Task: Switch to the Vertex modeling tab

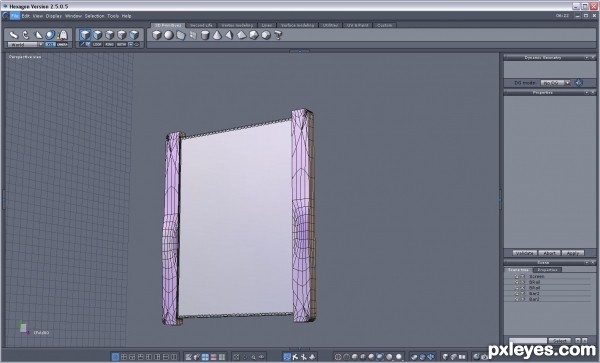Action: (x=237, y=25)
